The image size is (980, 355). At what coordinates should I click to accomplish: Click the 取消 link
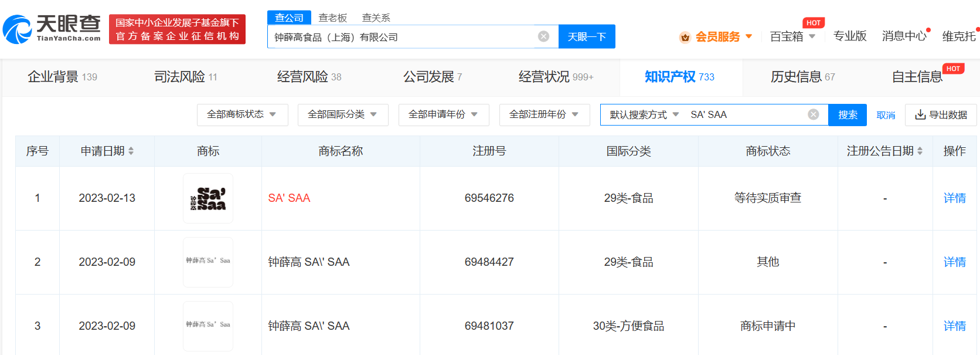886,115
